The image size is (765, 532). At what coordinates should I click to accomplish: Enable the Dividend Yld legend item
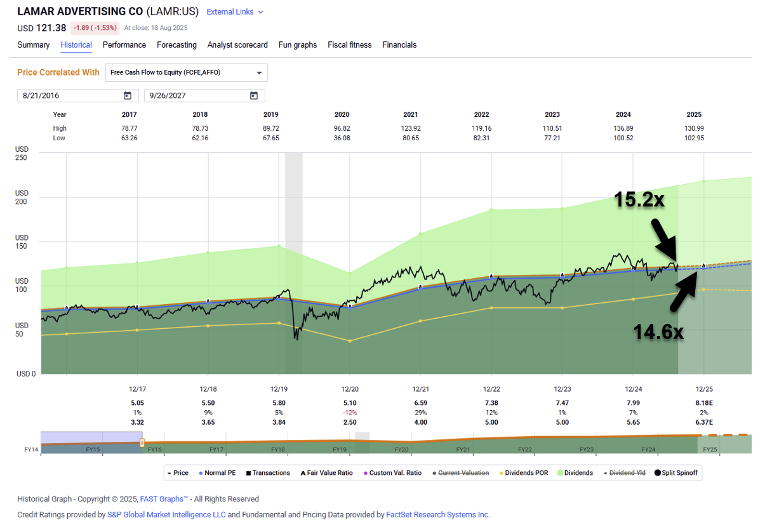point(623,473)
